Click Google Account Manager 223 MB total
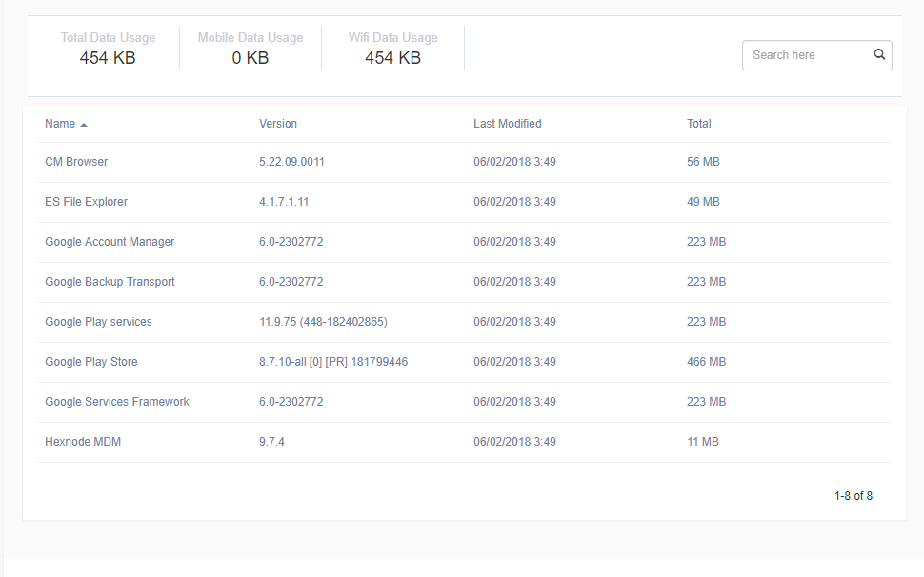Image resolution: width=924 pixels, height=577 pixels. pyautogui.click(x=706, y=242)
